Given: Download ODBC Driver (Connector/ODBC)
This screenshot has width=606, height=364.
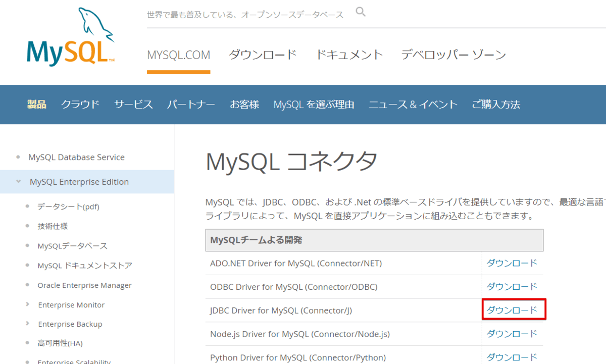Looking at the screenshot, I should click(512, 287).
